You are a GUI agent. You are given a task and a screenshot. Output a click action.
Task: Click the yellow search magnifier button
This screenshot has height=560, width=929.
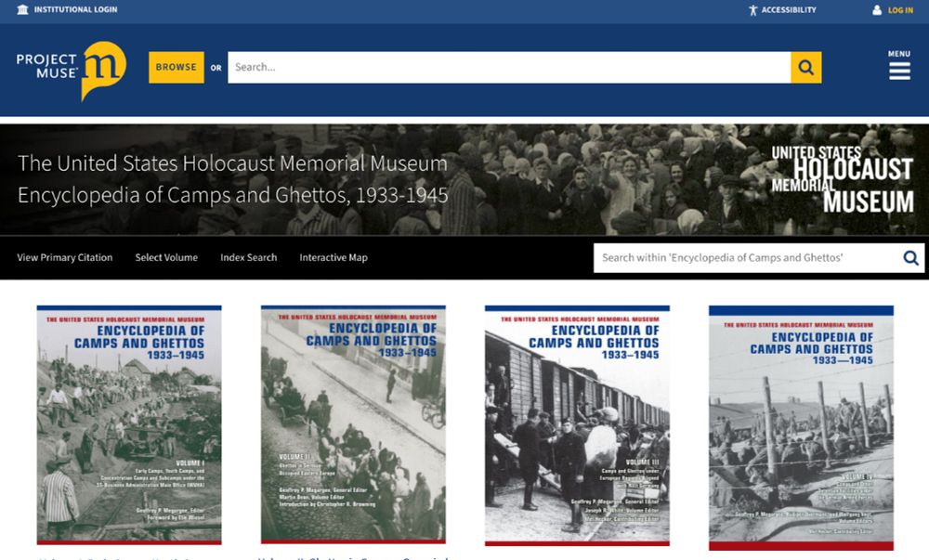[x=805, y=68]
